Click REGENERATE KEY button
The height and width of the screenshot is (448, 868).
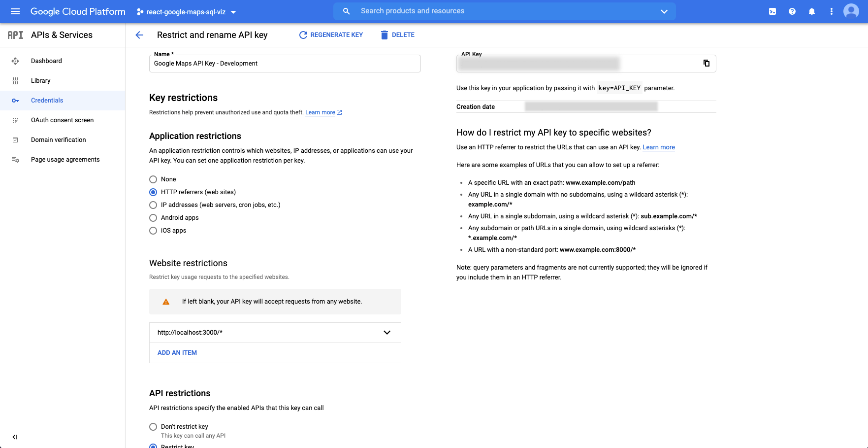click(331, 35)
